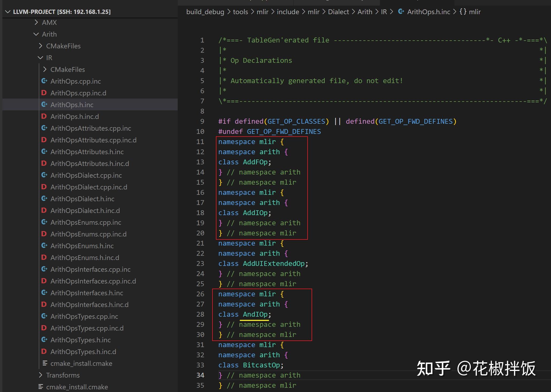Click C++ icon of ArithOpsDialect.cpp.inc
The width and height of the screenshot is (551, 392).
click(44, 175)
